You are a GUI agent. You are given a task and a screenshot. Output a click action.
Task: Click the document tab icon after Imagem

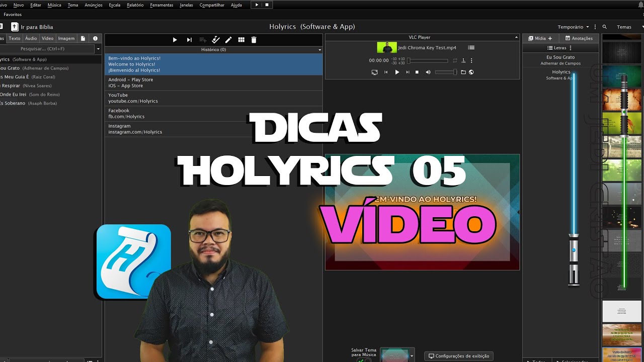coord(83,38)
